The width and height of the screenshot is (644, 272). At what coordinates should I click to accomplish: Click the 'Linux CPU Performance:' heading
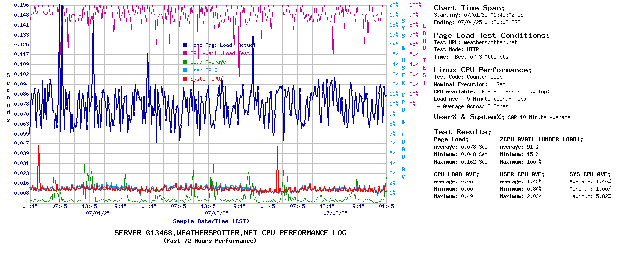[x=483, y=70]
